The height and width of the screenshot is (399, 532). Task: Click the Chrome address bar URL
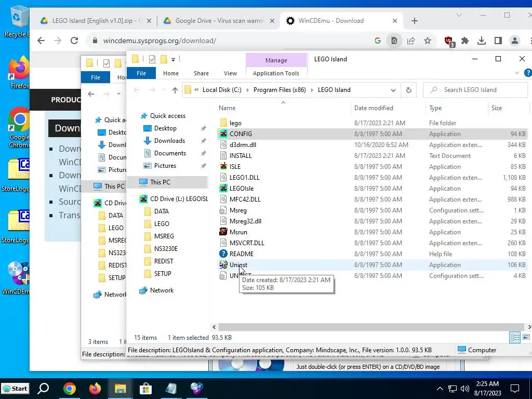coord(159,41)
